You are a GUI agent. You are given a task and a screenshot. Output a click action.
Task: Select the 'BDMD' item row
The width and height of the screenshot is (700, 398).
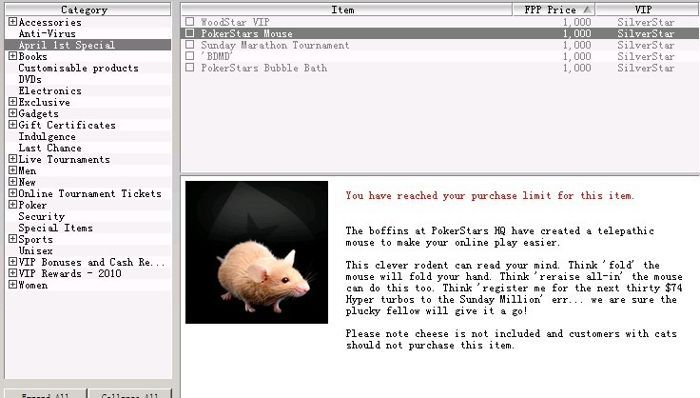click(x=440, y=56)
